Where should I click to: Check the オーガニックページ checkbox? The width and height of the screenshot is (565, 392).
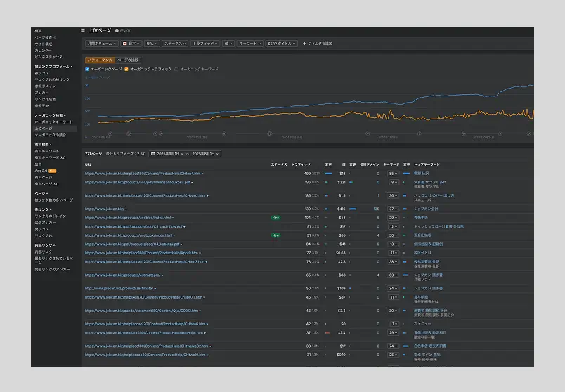(x=87, y=69)
